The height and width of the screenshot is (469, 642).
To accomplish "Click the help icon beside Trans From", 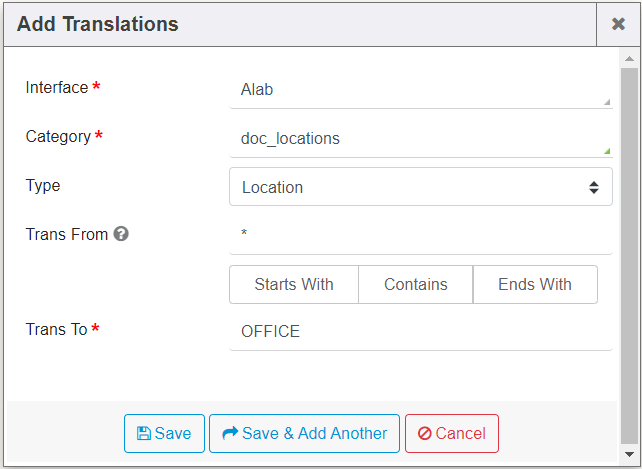I will click(121, 235).
